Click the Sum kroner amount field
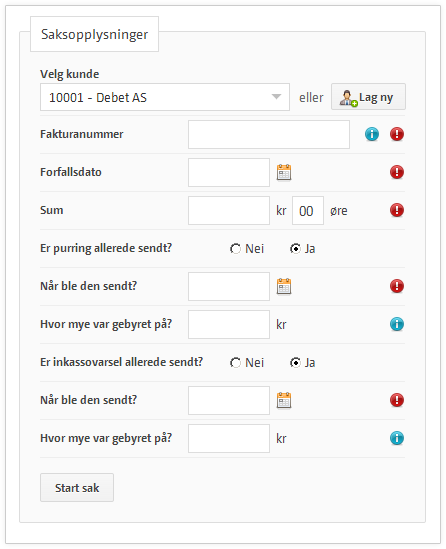This screenshot has height=549, width=446. click(x=229, y=210)
